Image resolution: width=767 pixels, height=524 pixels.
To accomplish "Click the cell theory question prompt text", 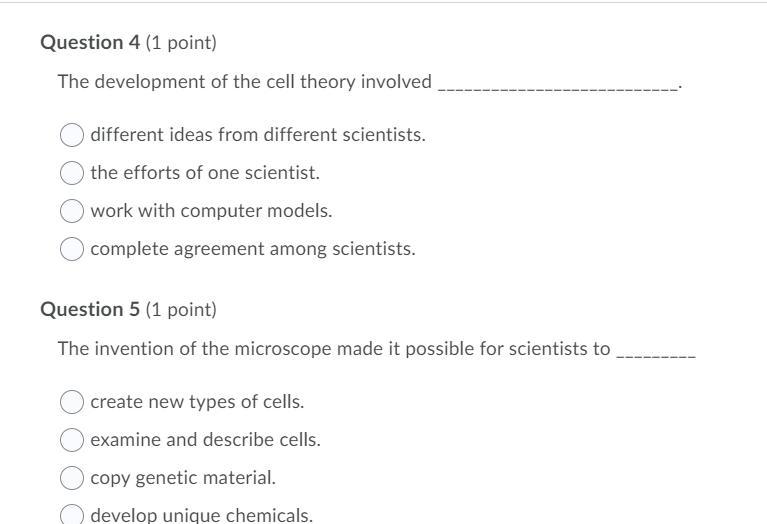I will [x=245, y=82].
